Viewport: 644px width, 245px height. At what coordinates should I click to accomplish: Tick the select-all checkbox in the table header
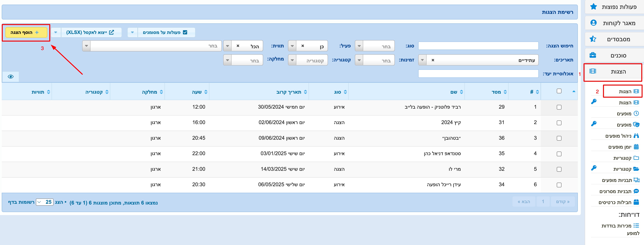tap(559, 91)
